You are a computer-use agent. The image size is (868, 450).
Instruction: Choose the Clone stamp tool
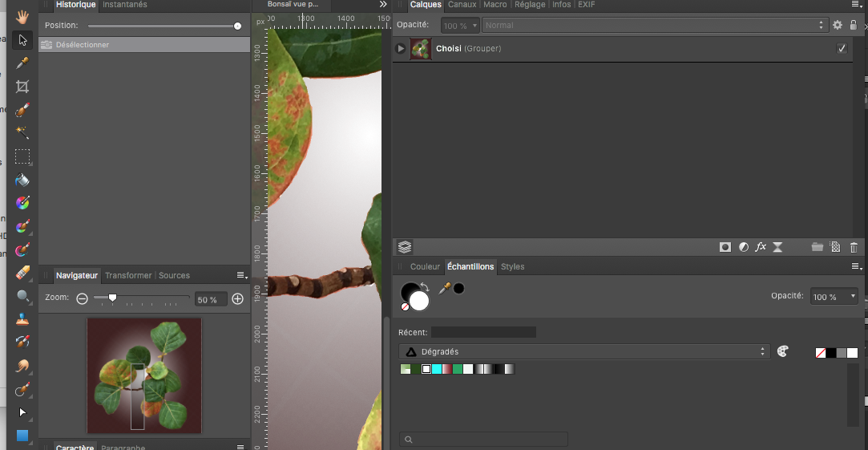pos(22,320)
